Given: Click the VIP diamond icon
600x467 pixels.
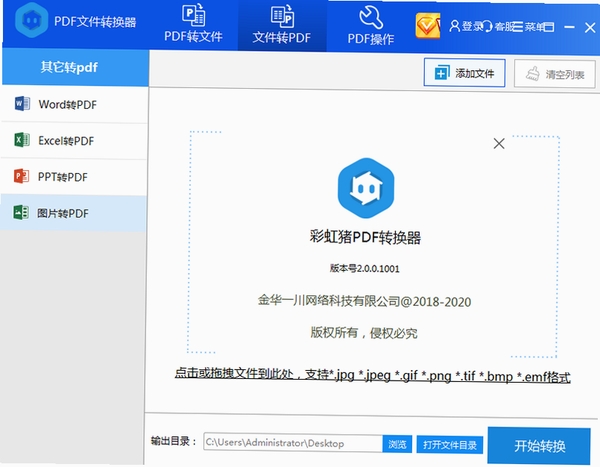Looking at the screenshot, I should coord(427,26).
